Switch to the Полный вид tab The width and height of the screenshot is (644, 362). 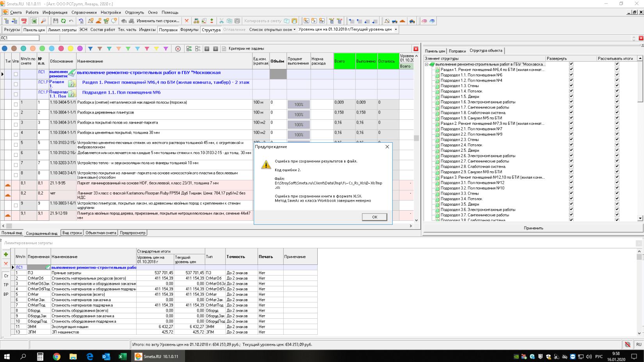point(12,233)
